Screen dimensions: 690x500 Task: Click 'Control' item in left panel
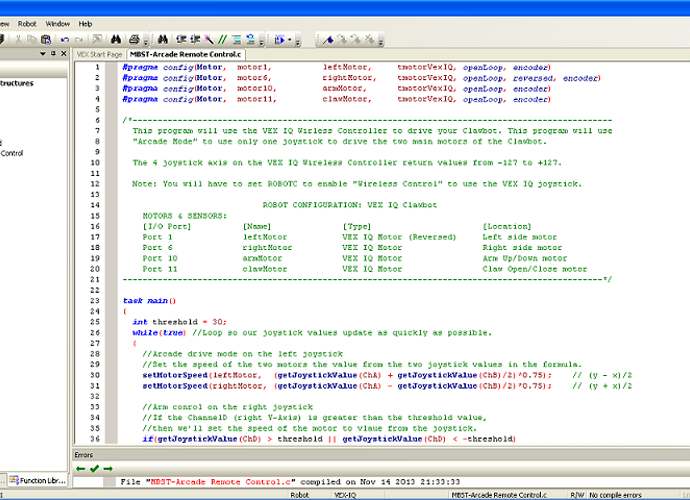pyautogui.click(x=12, y=153)
